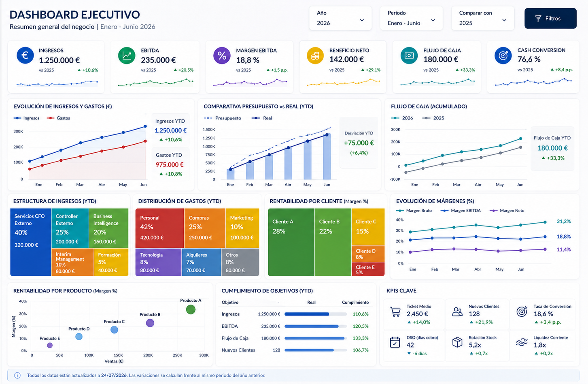588x384 pixels.
Task: Click the euro icon on Ingresos card
Action: 25,55
